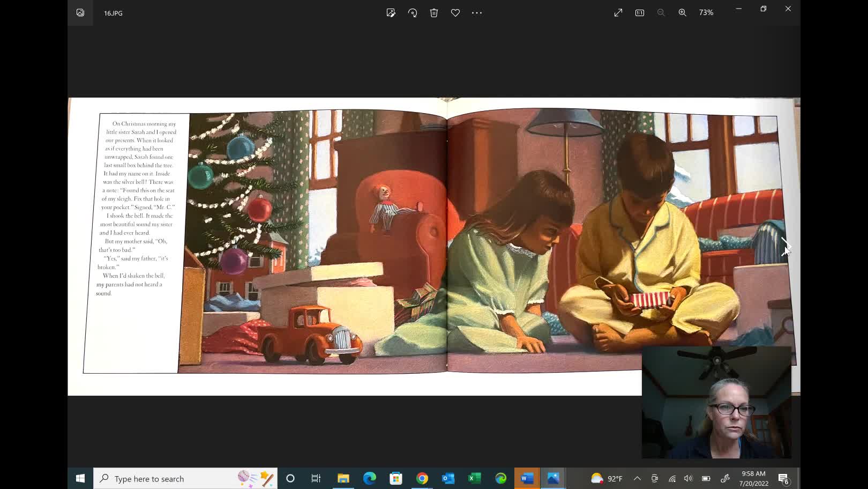Minimize the Photos window
The width and height of the screenshot is (868, 489).
pos(739,9)
